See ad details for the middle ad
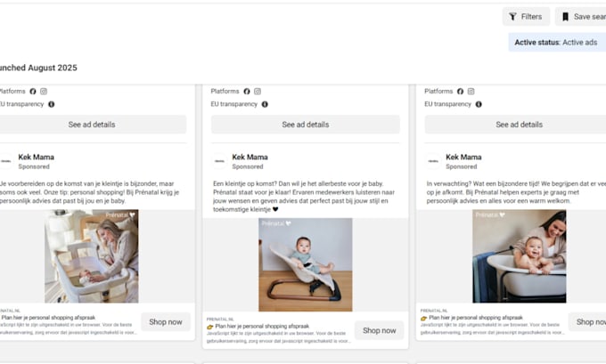606x364 pixels. point(306,125)
